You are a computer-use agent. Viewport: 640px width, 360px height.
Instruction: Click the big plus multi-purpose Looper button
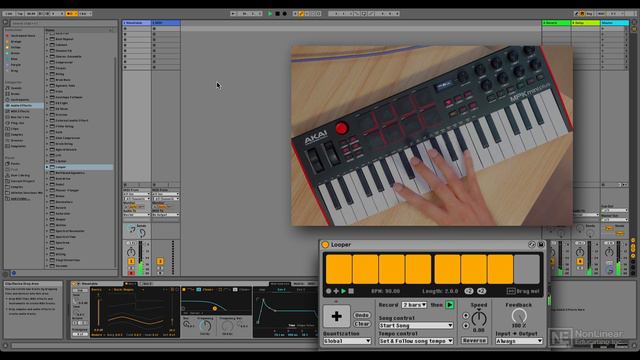[x=336, y=316]
